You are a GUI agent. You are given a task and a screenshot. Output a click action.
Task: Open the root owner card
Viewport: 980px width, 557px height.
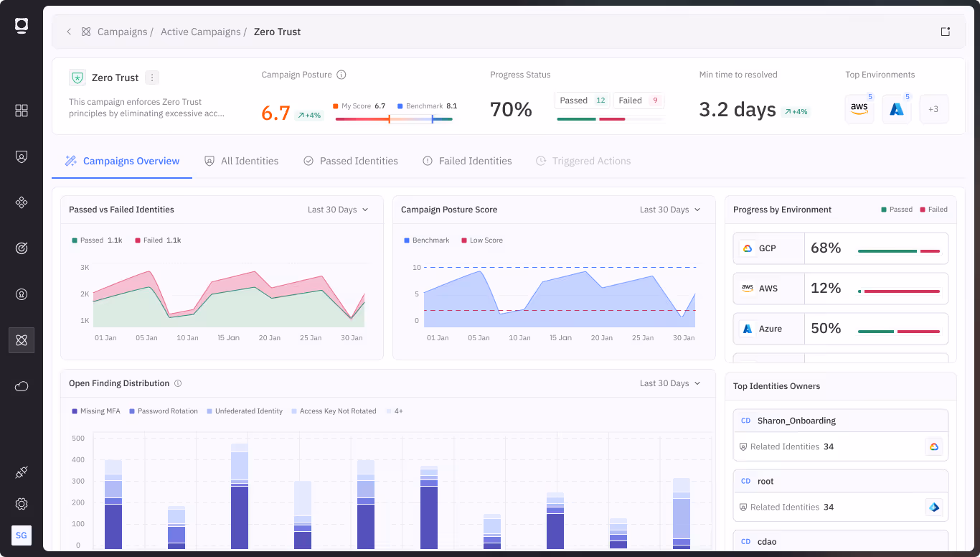coord(841,495)
